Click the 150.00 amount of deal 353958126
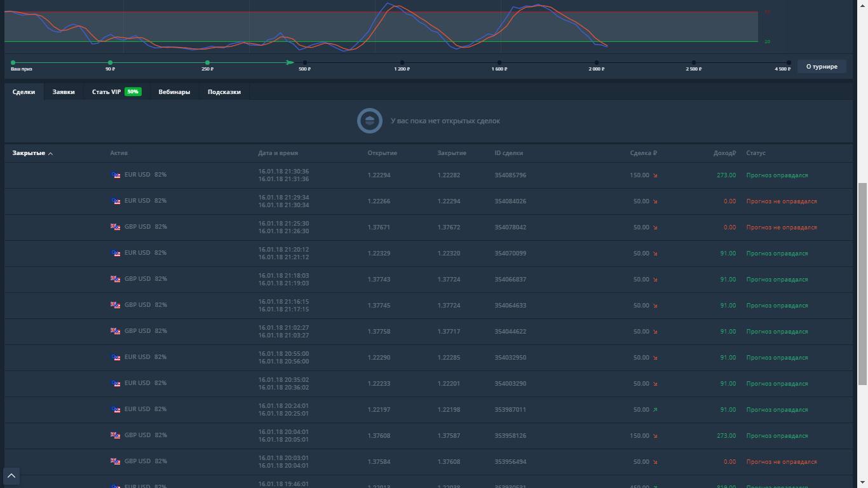This screenshot has height=488, width=868. point(639,436)
